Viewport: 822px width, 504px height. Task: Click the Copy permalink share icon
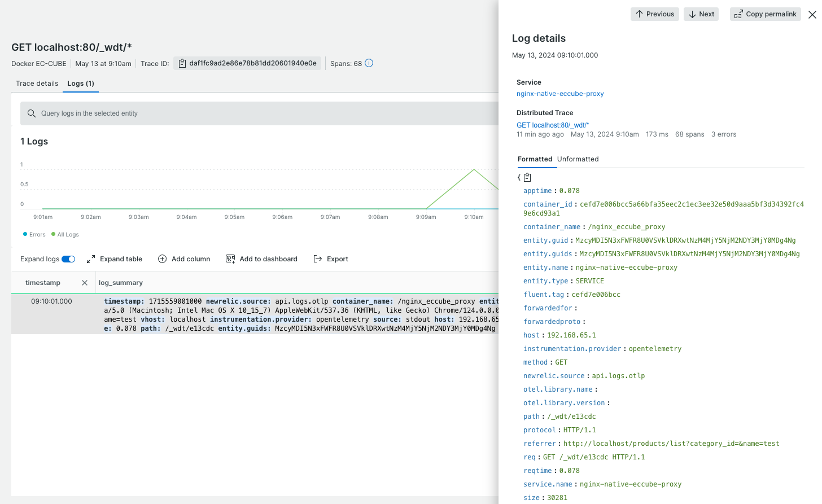click(x=738, y=14)
